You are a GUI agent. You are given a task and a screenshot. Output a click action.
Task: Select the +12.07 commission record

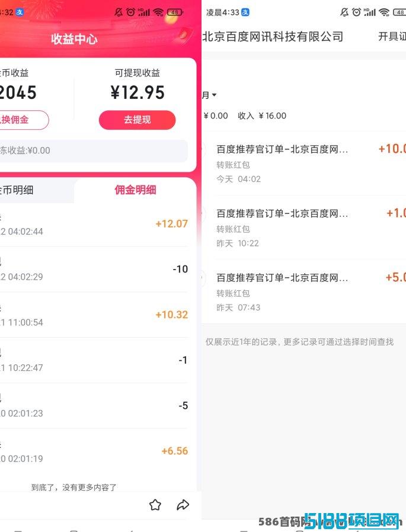[94, 225]
